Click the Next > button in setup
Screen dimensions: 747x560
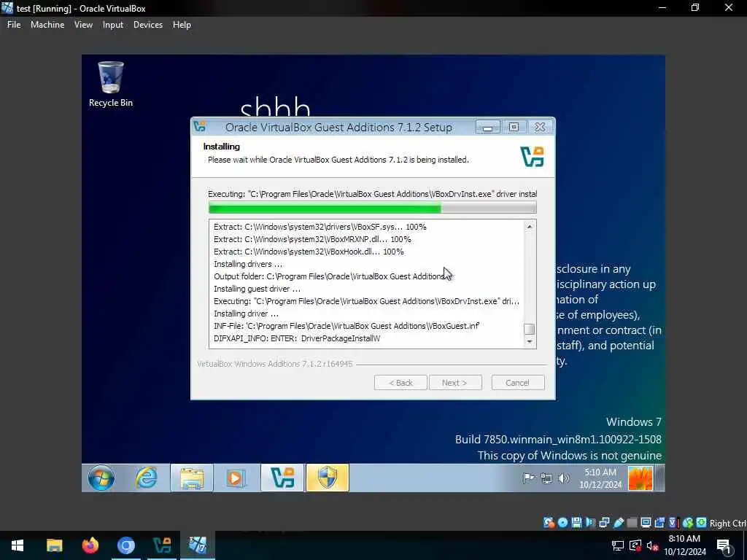click(x=455, y=382)
